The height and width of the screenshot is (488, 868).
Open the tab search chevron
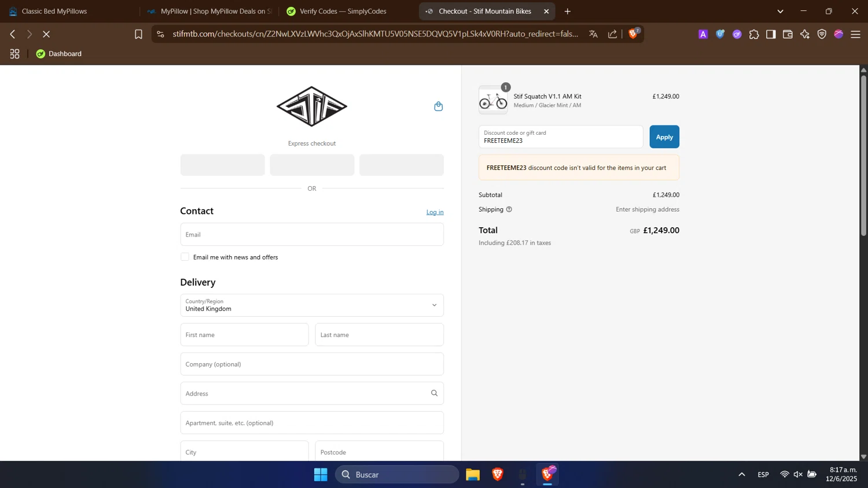780,12
